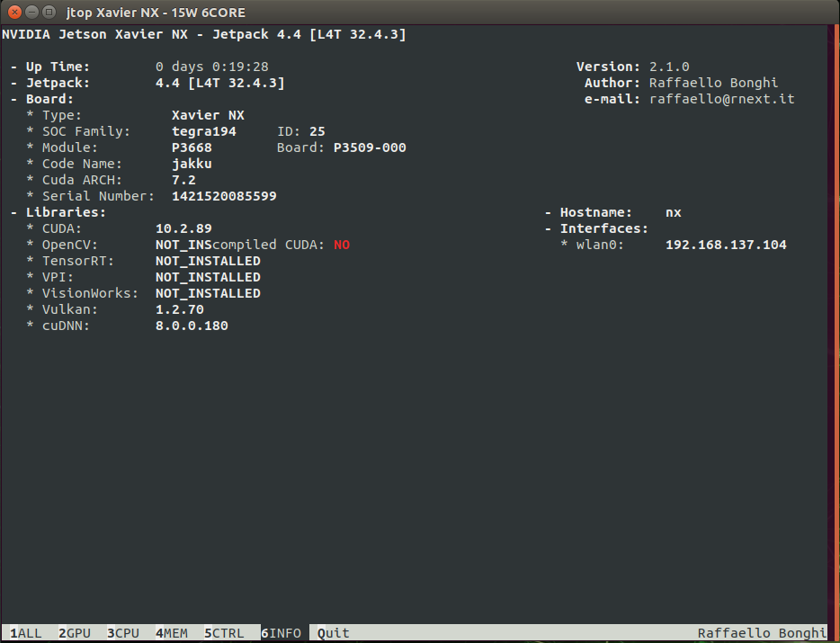Image resolution: width=840 pixels, height=643 pixels.
Task: Click the cuDNN version 8.0.0.180
Action: coord(192,326)
